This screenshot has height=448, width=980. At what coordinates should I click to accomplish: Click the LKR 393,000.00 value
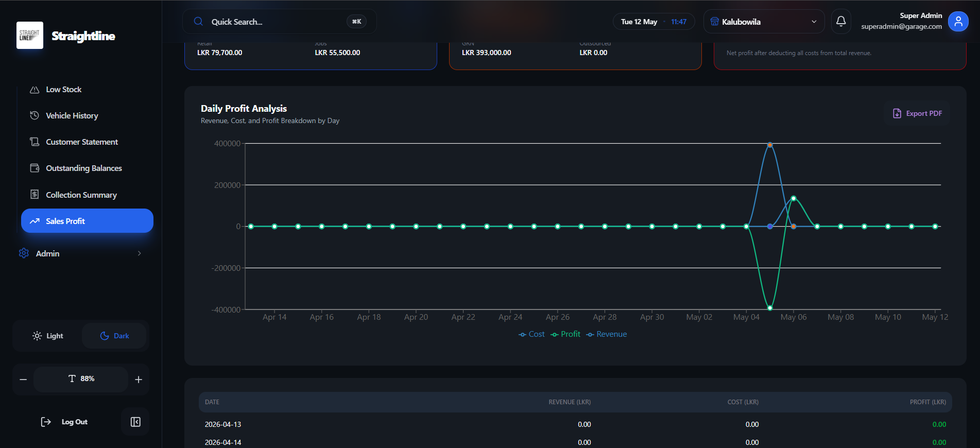pos(487,53)
